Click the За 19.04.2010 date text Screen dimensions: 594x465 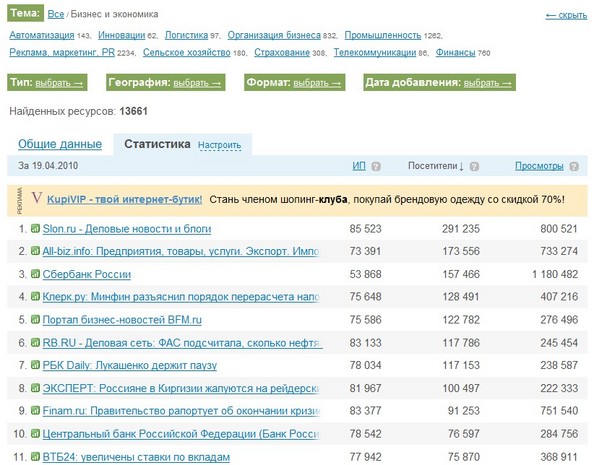click(x=48, y=166)
